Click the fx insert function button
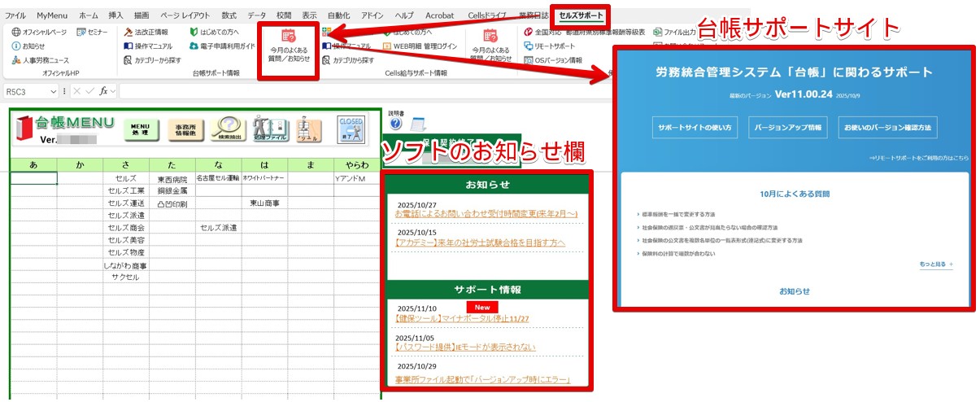 pyautogui.click(x=103, y=91)
